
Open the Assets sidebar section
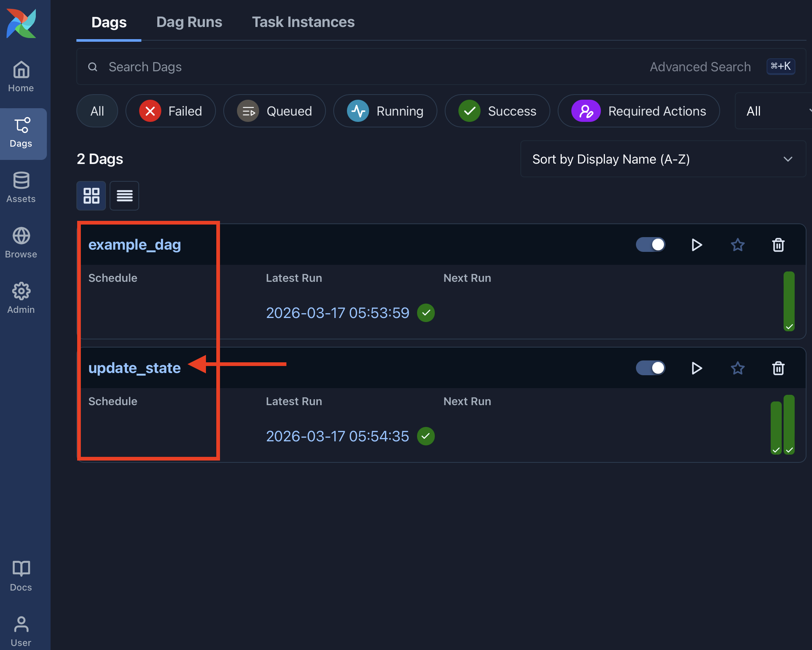pyautogui.click(x=21, y=187)
